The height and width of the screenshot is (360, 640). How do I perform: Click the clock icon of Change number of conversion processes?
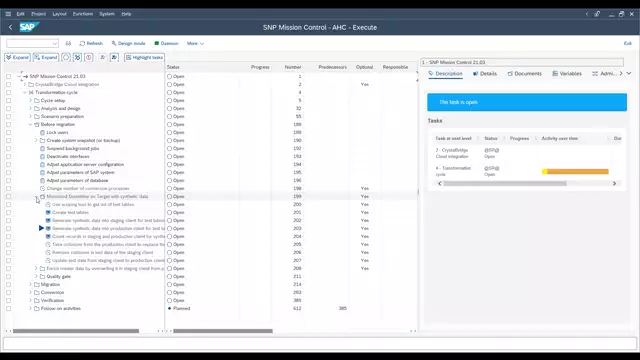coord(42,189)
